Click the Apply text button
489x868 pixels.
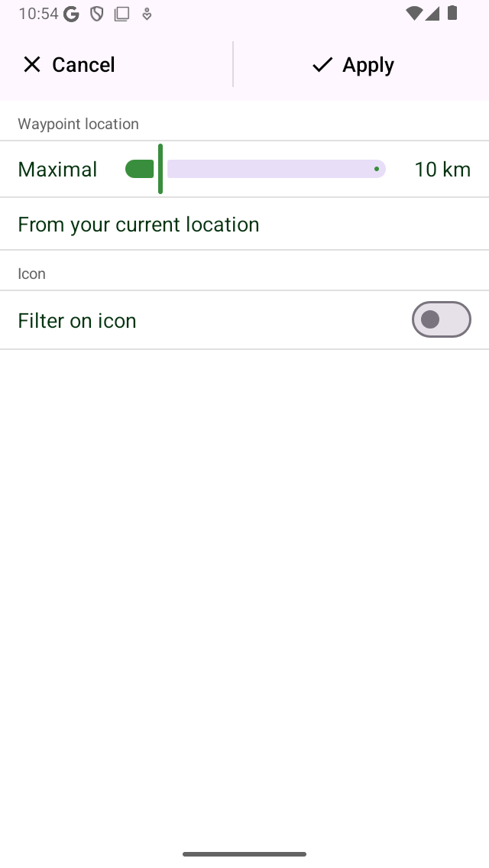[368, 65]
